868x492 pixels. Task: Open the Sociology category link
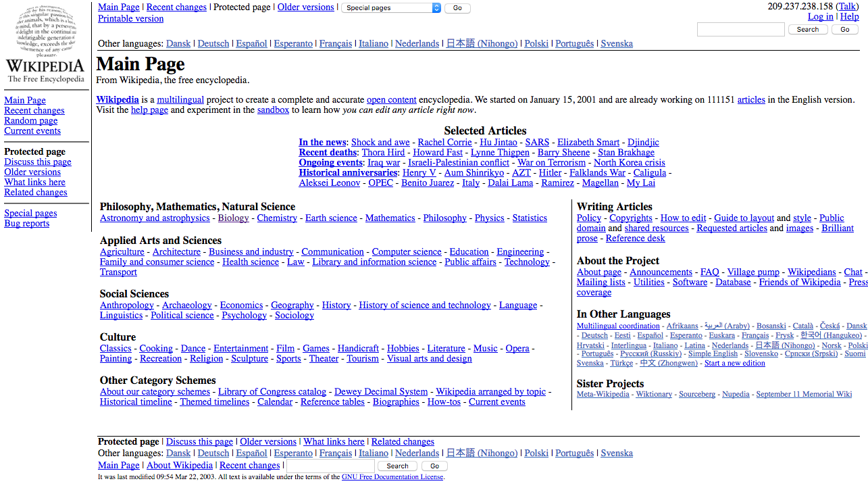click(295, 315)
